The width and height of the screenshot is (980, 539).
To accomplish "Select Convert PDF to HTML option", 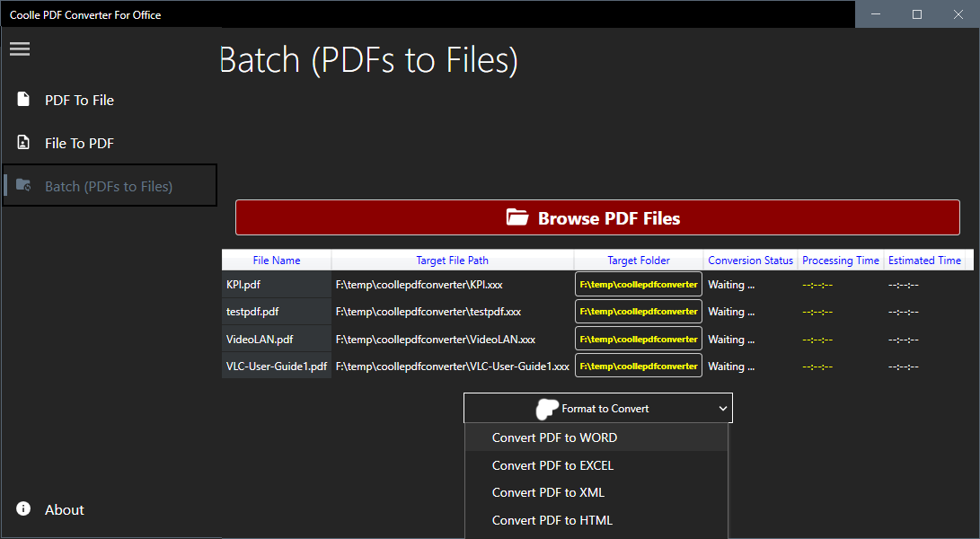I will point(552,520).
